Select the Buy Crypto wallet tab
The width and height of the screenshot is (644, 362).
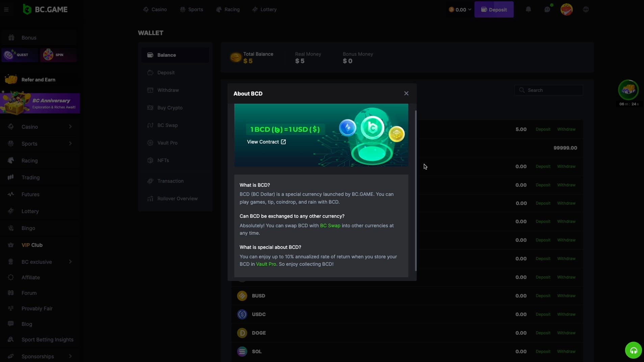tap(175, 108)
